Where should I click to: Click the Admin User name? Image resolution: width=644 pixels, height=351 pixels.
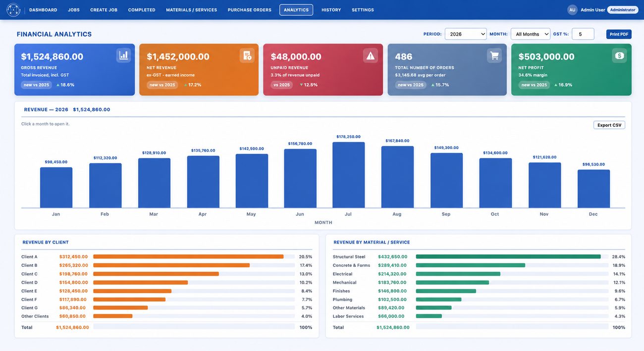coord(593,10)
